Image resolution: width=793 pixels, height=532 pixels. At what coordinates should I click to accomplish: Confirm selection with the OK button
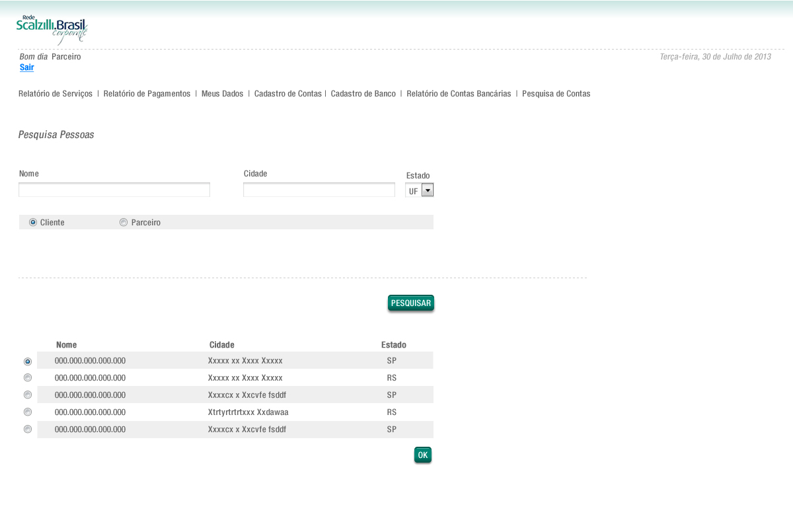[x=423, y=455]
